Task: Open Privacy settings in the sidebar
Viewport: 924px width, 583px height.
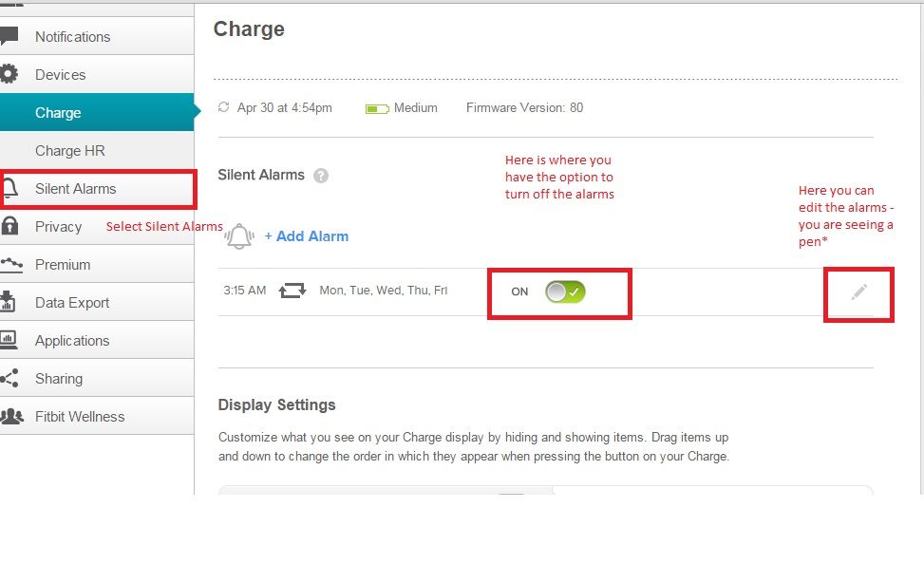Action: (x=97, y=226)
